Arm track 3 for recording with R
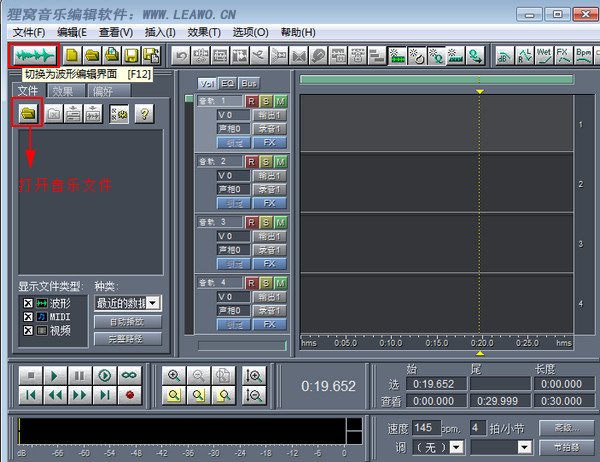 pyautogui.click(x=252, y=221)
